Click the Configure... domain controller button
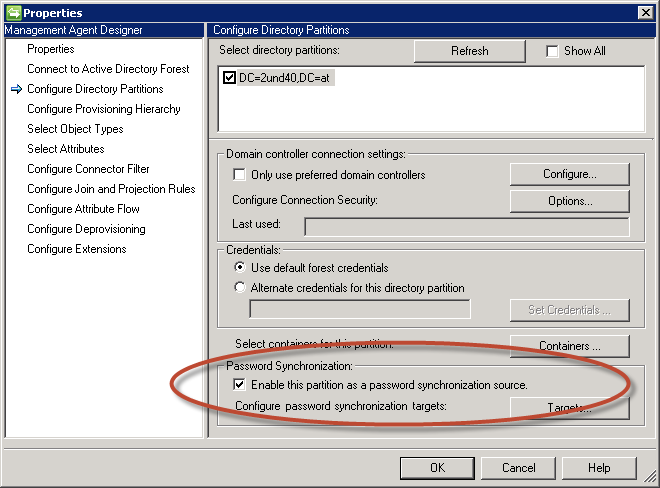 [569, 174]
